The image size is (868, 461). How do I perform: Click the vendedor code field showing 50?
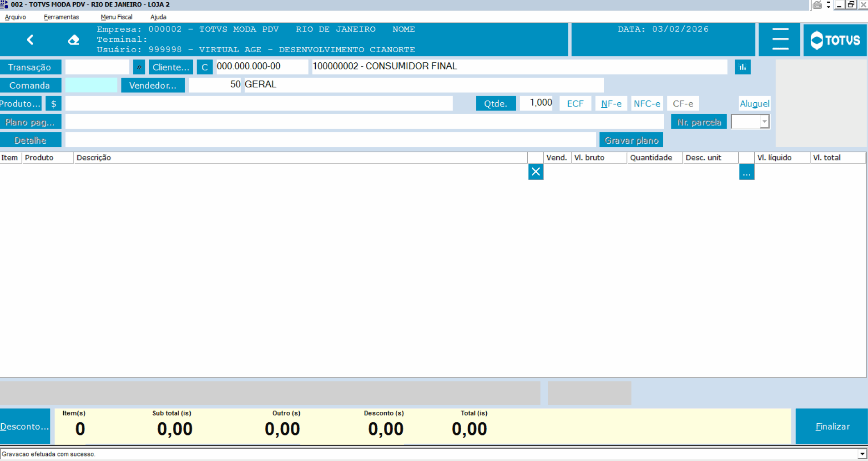[x=215, y=85]
